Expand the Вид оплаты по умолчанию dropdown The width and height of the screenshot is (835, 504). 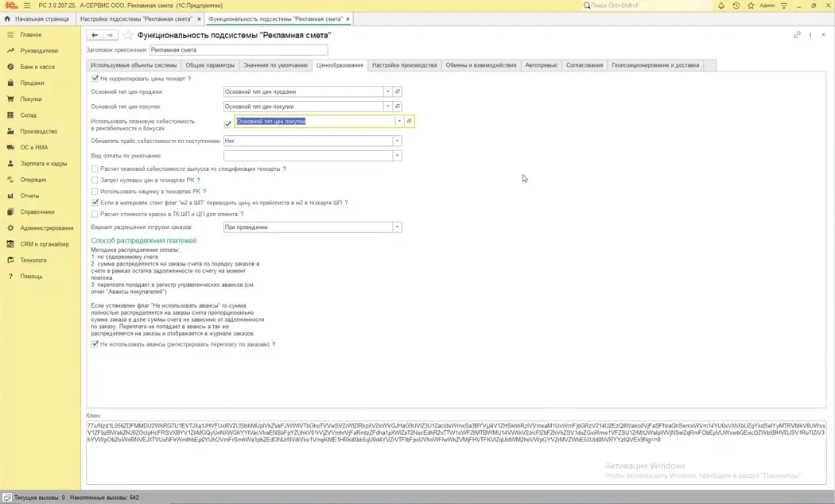397,156
